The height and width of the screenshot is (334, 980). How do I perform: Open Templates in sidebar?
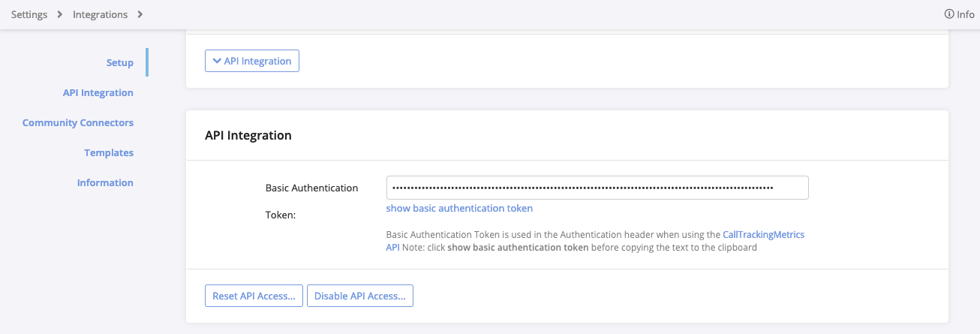tap(109, 153)
